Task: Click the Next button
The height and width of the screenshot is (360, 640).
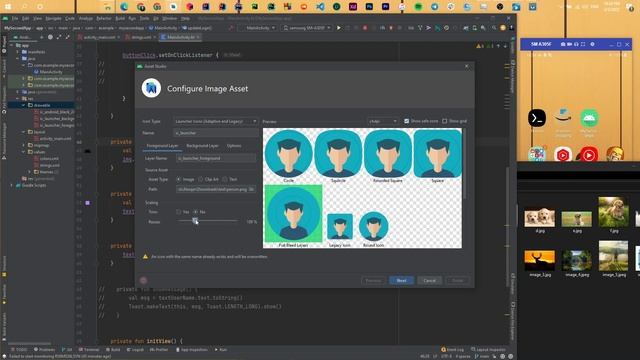Action: pos(401,280)
